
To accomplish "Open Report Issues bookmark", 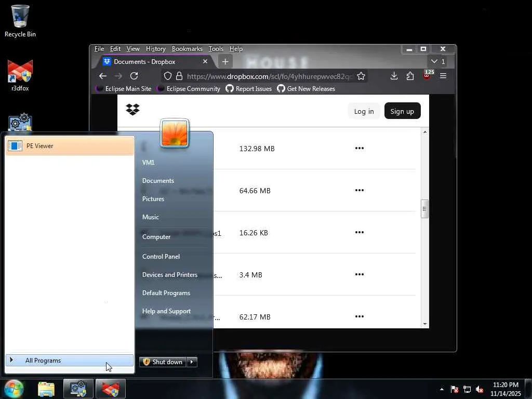I will [x=249, y=88].
